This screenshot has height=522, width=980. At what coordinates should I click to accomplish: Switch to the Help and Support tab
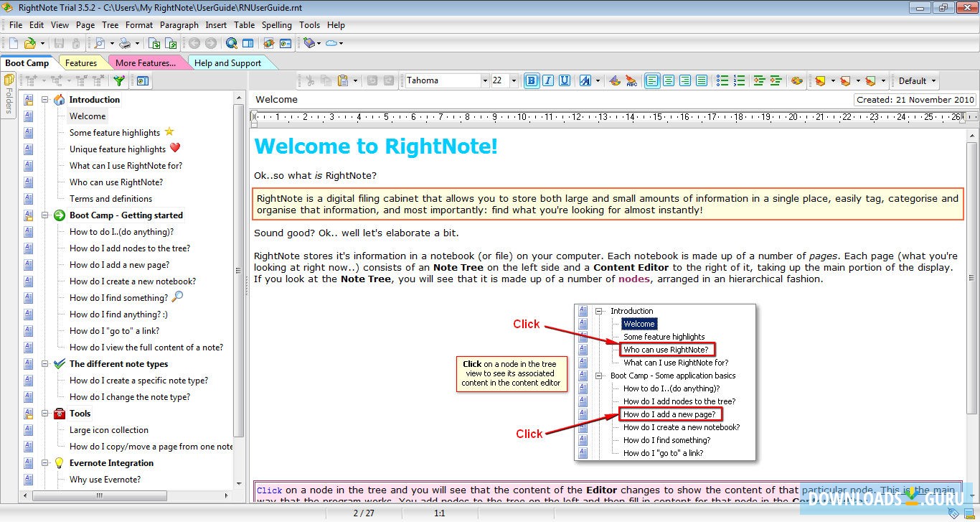pyautogui.click(x=227, y=62)
